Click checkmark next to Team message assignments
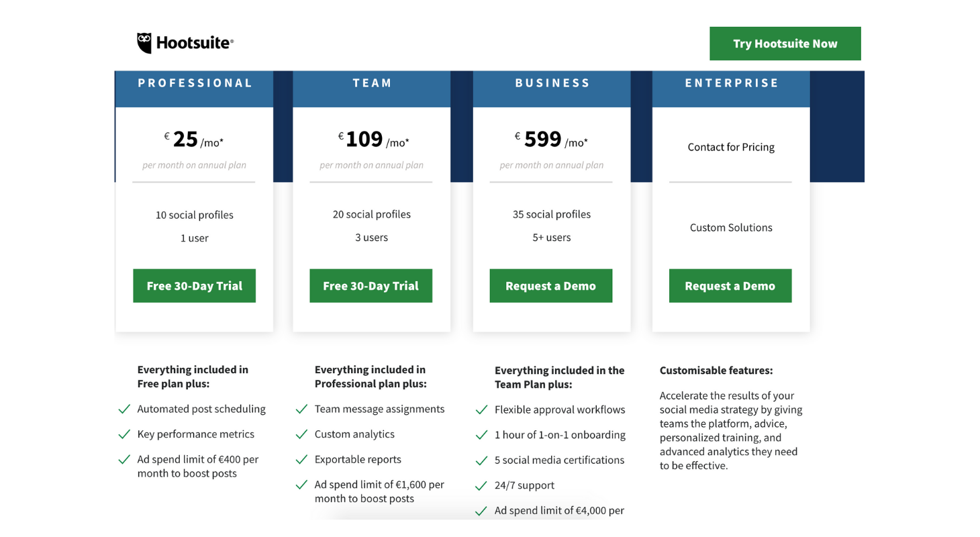This screenshot has height=537, width=980. pos(301,409)
